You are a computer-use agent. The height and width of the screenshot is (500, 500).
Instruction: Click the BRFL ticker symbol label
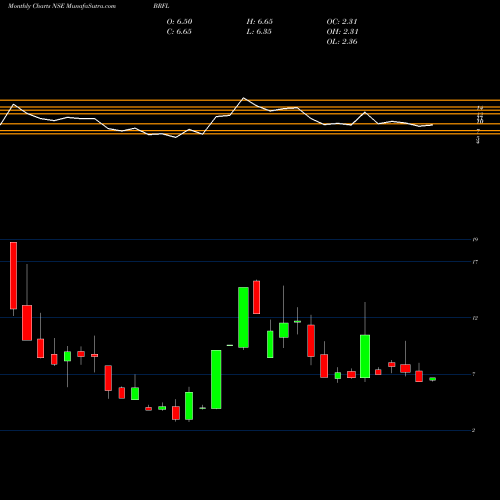coord(161,6)
